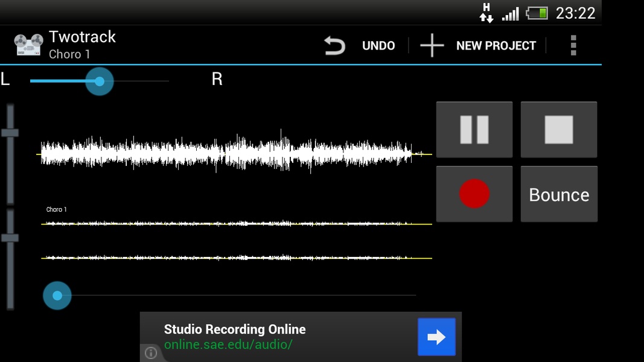Tap the plus icon for new project
This screenshot has height=362, width=644.
(432, 45)
